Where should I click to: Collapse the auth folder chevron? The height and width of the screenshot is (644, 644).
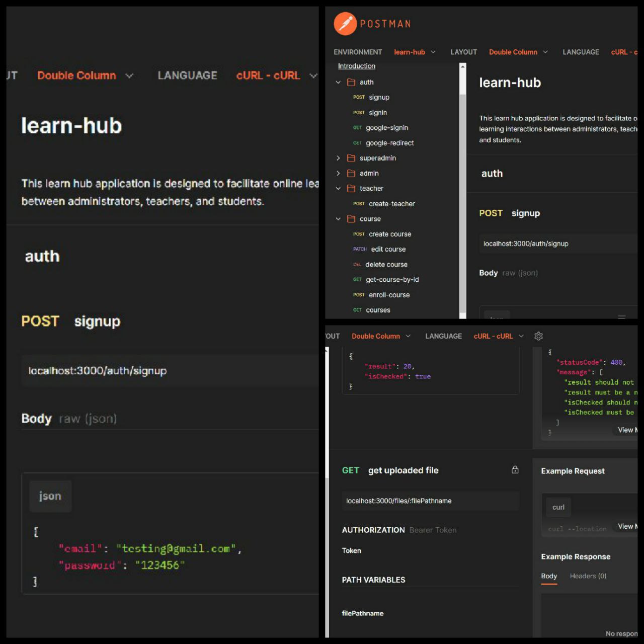coord(338,82)
